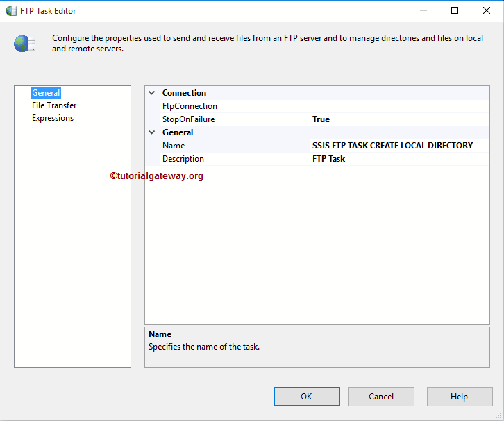Open the File Transfer page
This screenshot has width=504, height=421.
tap(54, 105)
